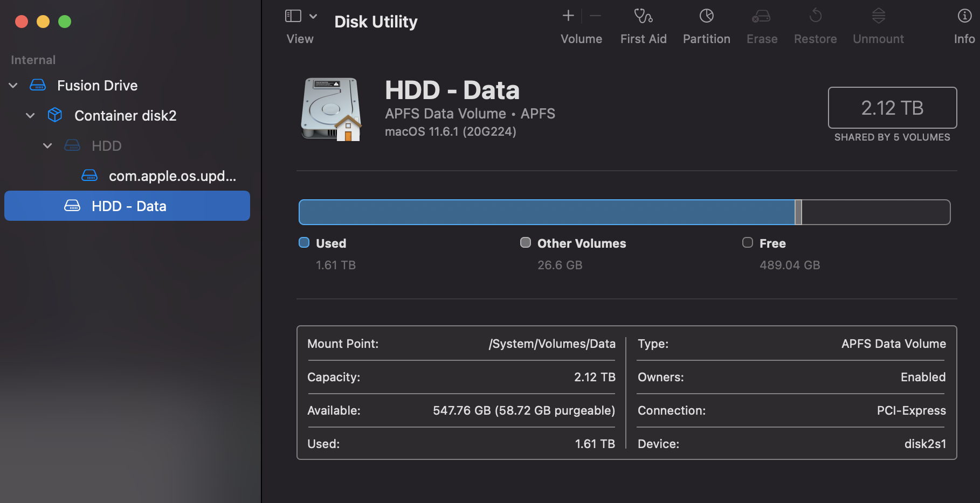Click the Restore arrow icon
Image resolution: width=980 pixels, height=503 pixels.
pyautogui.click(x=815, y=16)
